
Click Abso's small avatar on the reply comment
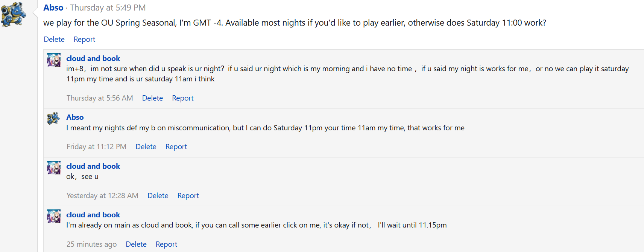pos(54,119)
